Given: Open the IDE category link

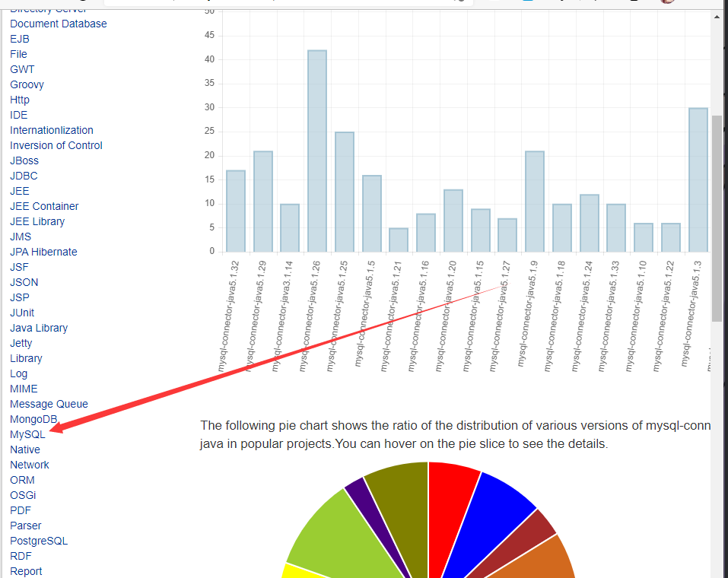Looking at the screenshot, I should 18,115.
